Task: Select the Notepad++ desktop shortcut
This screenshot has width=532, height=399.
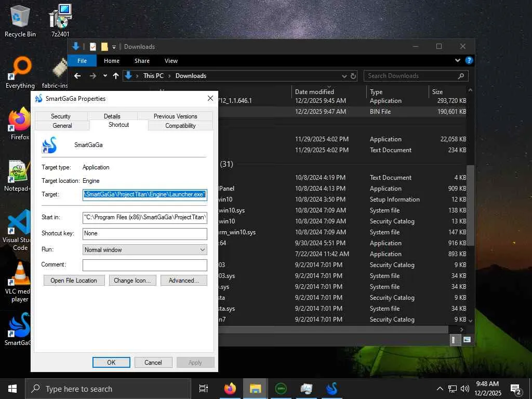Action: 18,176
